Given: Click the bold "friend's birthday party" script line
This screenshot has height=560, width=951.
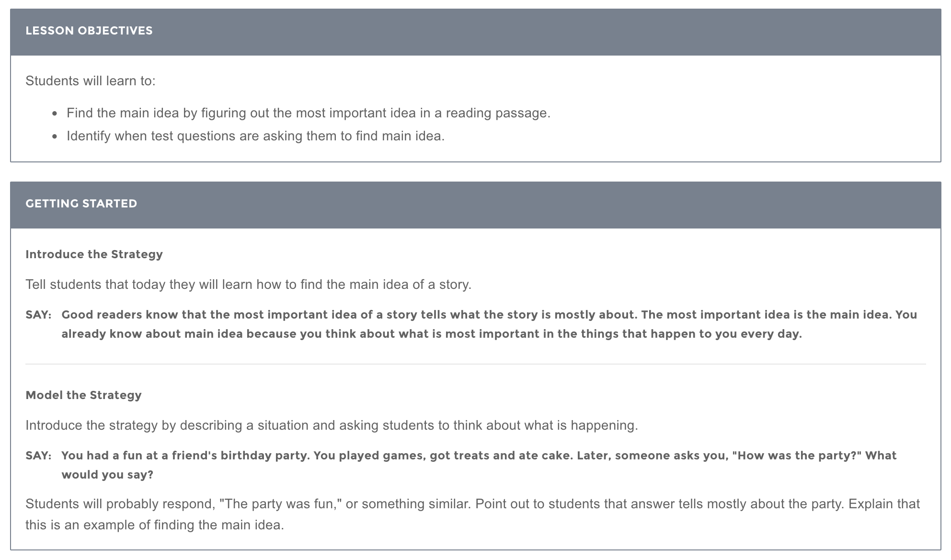Looking at the screenshot, I should pos(479,456).
